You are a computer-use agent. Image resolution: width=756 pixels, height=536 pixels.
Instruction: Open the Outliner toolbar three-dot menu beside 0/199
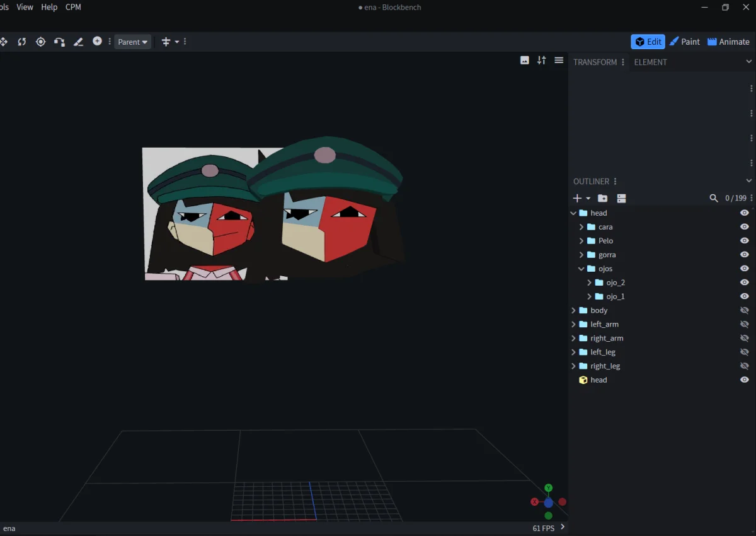[752, 198]
